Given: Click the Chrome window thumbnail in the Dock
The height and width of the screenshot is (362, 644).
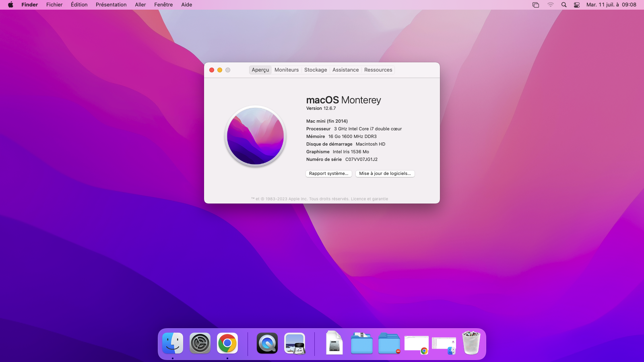Looking at the screenshot, I should tap(416, 344).
